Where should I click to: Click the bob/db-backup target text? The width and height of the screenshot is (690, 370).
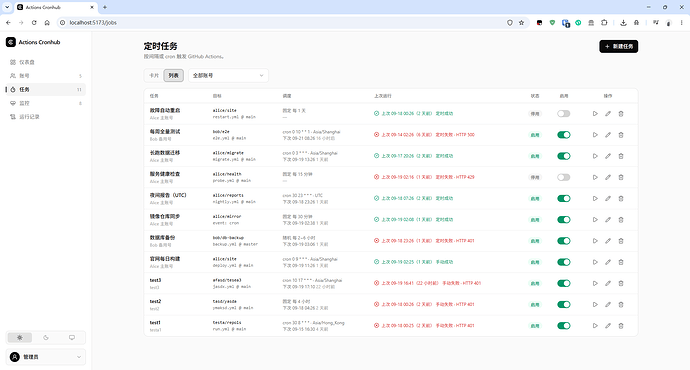[228, 238]
